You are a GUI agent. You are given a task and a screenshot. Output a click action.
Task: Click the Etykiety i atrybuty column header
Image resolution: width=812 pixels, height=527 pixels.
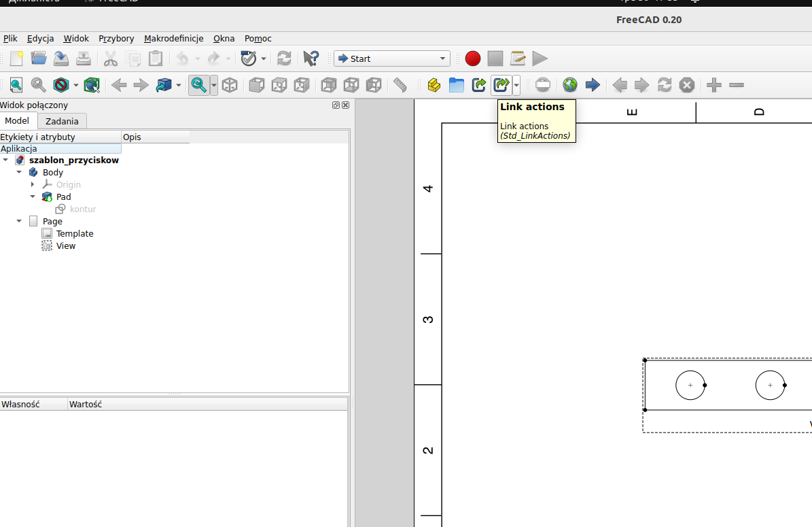pos(37,137)
